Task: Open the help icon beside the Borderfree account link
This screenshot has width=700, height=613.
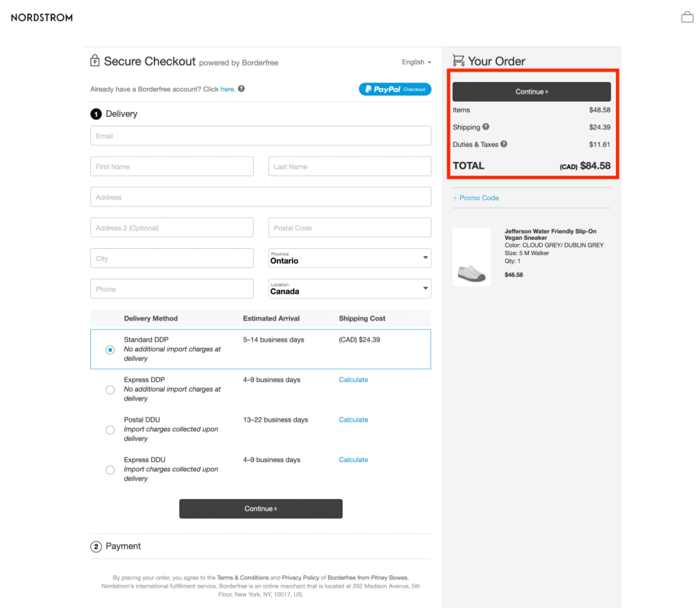Action: pos(240,89)
